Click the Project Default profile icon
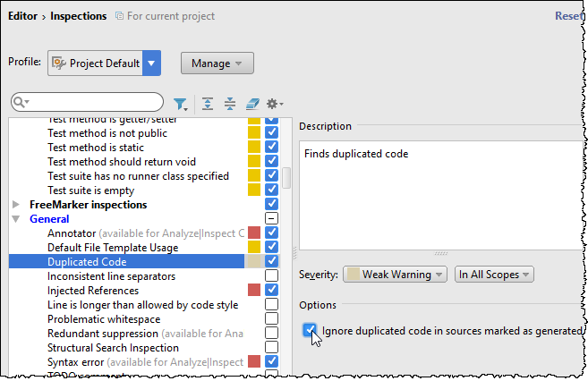 pyautogui.click(x=59, y=63)
